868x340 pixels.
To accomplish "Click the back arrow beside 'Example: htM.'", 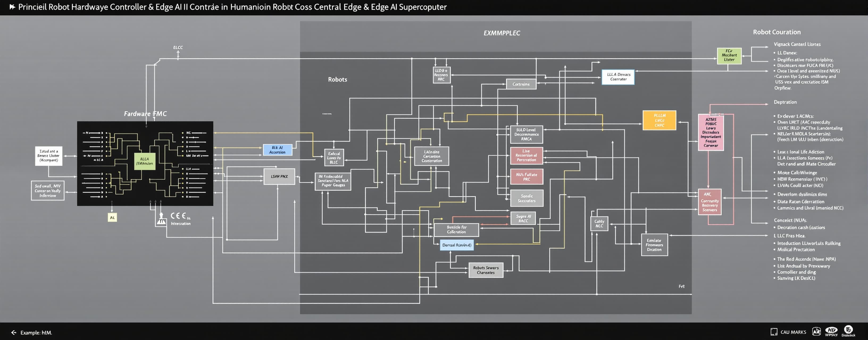I will [14, 333].
